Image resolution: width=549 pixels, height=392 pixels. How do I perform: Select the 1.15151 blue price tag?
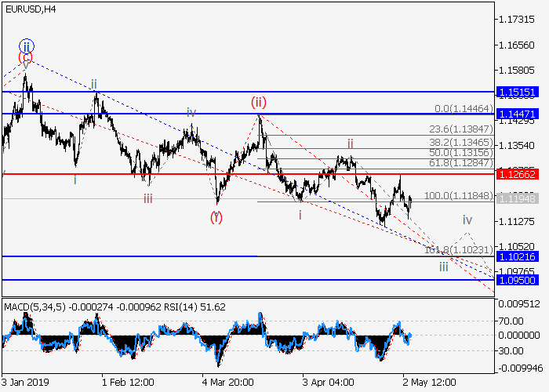pos(517,92)
